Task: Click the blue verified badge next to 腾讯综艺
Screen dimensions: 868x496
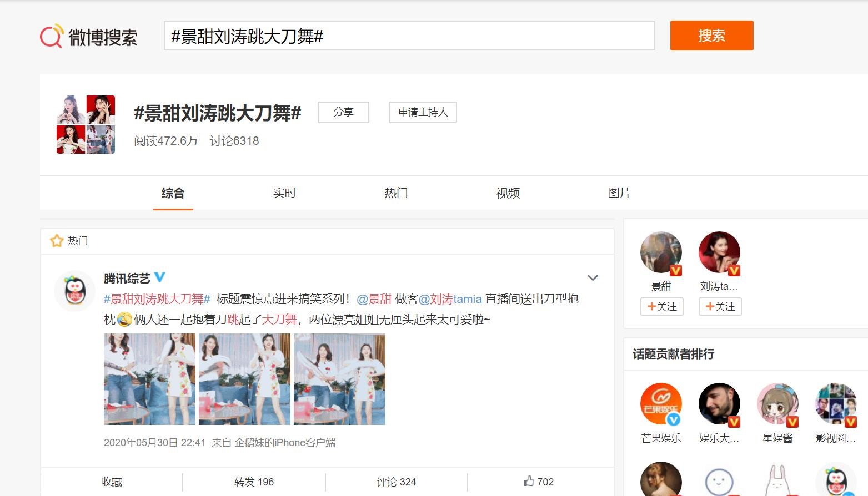Action: [159, 277]
